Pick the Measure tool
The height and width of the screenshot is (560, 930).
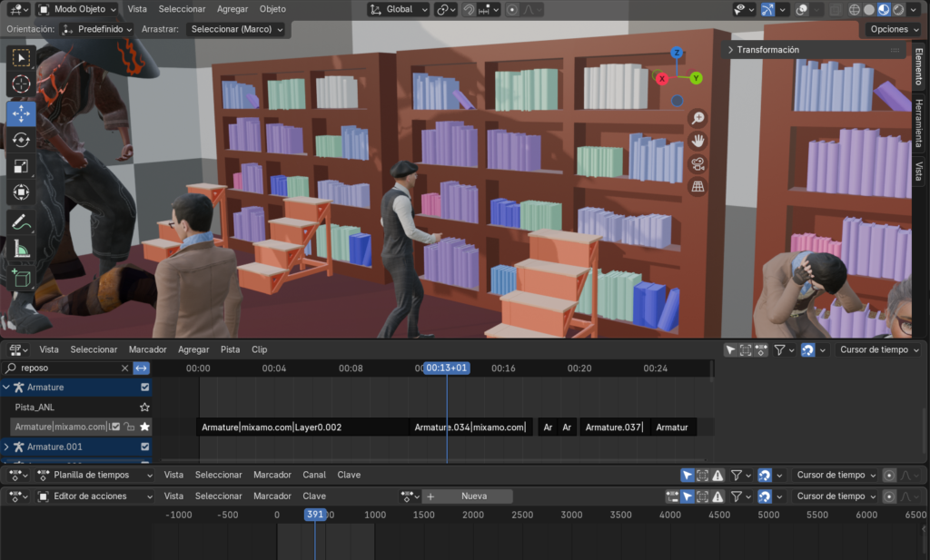point(21,250)
